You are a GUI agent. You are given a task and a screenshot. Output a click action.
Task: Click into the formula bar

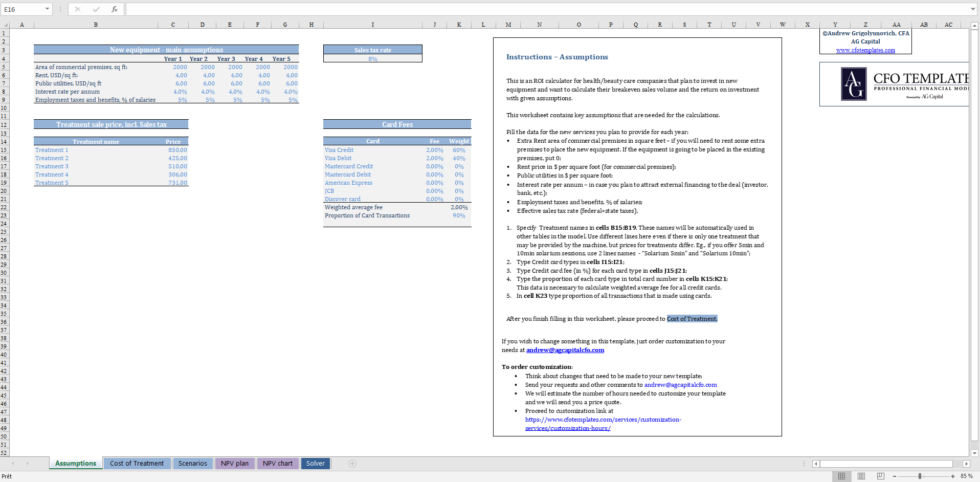pyautogui.click(x=547, y=9)
